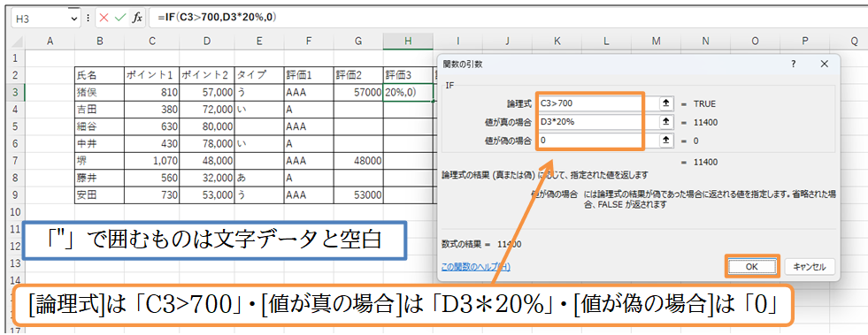Collapse dialog via 値が真の場合 range selector arrow
The height and width of the screenshot is (335, 868).
click(666, 122)
